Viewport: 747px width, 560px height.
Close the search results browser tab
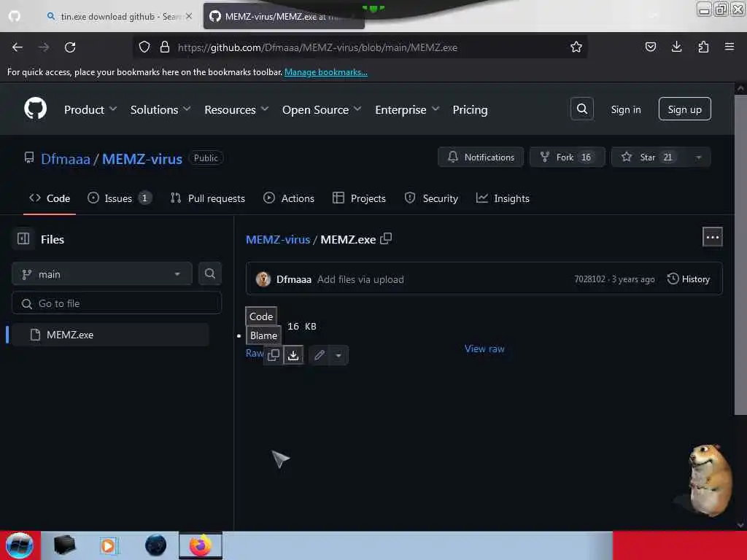coord(189,16)
